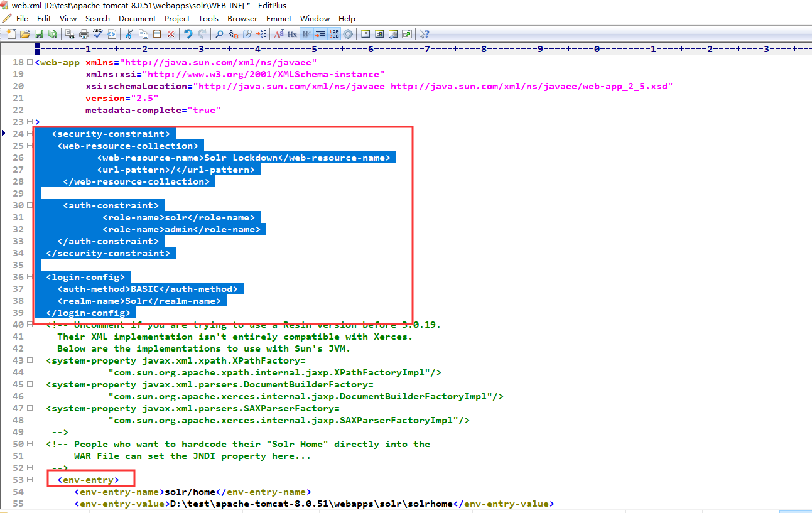The height and width of the screenshot is (513, 812).
Task: Open the Window menu
Action: (315, 18)
